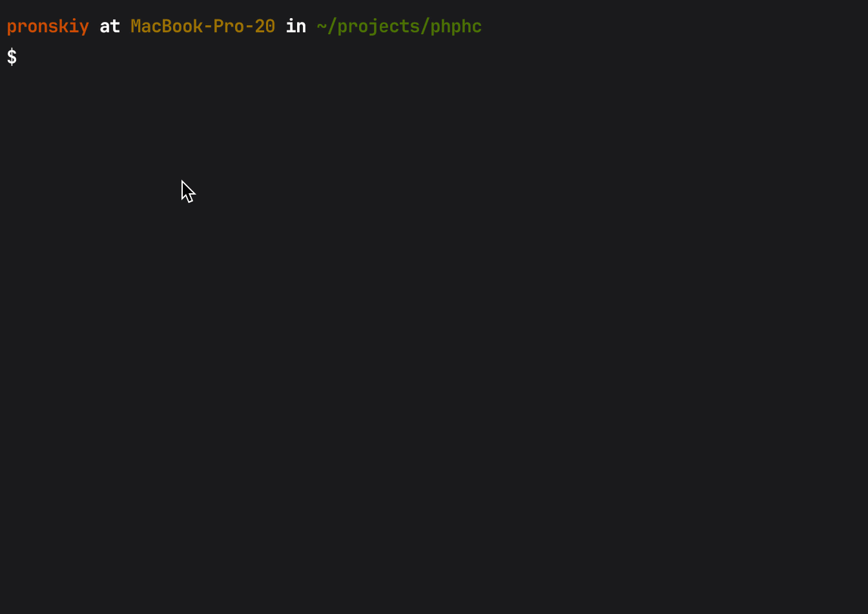
Task: Click the "projects" segment of the path
Action: coord(378,26)
